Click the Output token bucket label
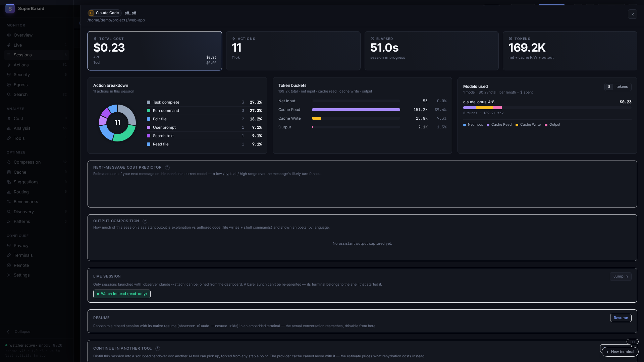This screenshot has height=362, width=644. pos(285,127)
